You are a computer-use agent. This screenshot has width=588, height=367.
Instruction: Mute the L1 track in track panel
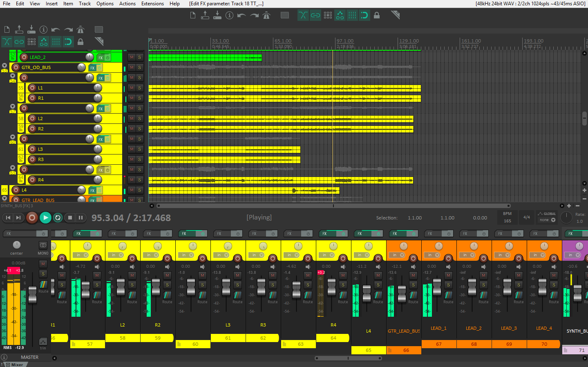[x=132, y=88]
